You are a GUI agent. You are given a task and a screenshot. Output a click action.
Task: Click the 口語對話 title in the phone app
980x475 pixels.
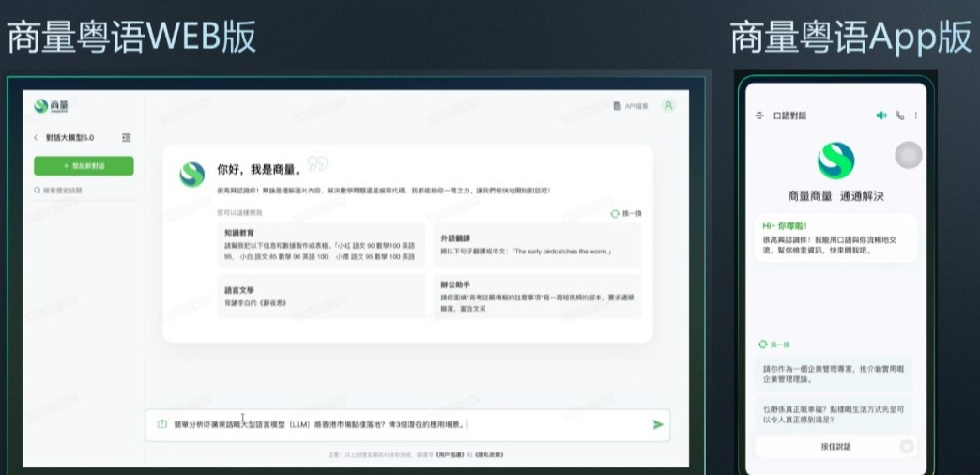(790, 115)
